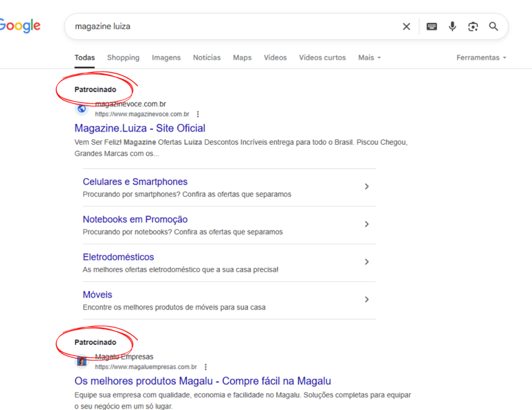Expand the Mais dropdown

[x=369, y=57]
